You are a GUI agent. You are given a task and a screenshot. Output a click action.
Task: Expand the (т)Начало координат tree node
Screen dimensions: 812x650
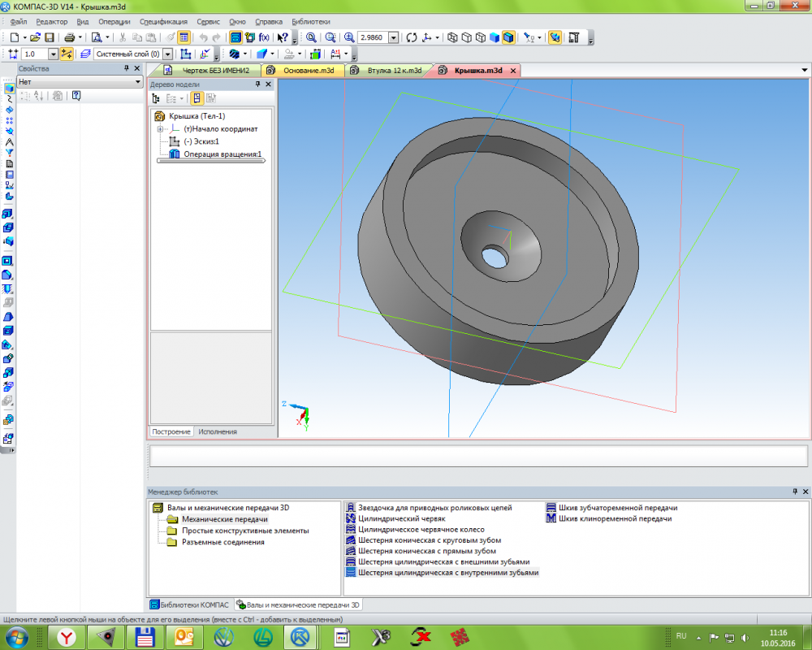pyautogui.click(x=160, y=129)
